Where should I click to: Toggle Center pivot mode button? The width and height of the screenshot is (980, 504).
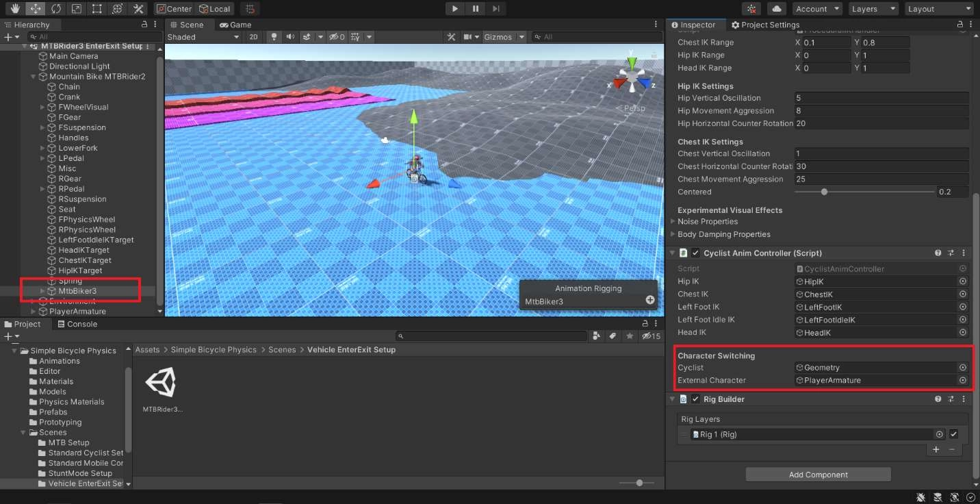tap(174, 9)
